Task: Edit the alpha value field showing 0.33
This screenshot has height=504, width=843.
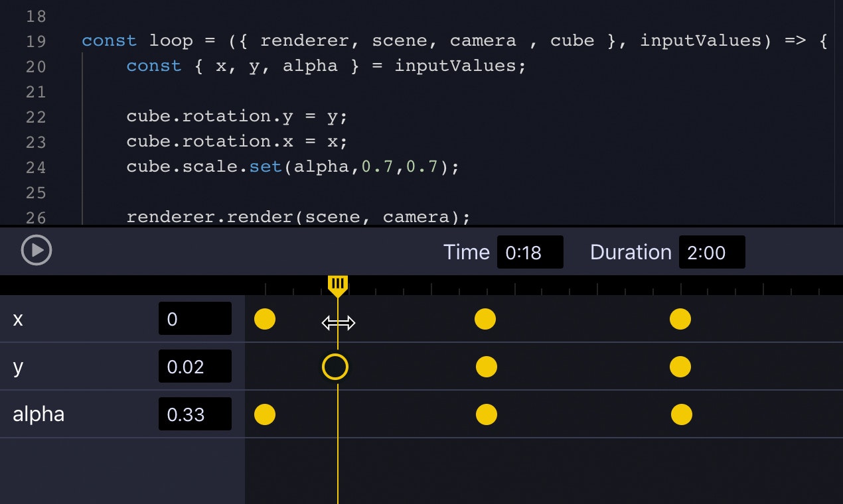Action: pos(195,414)
